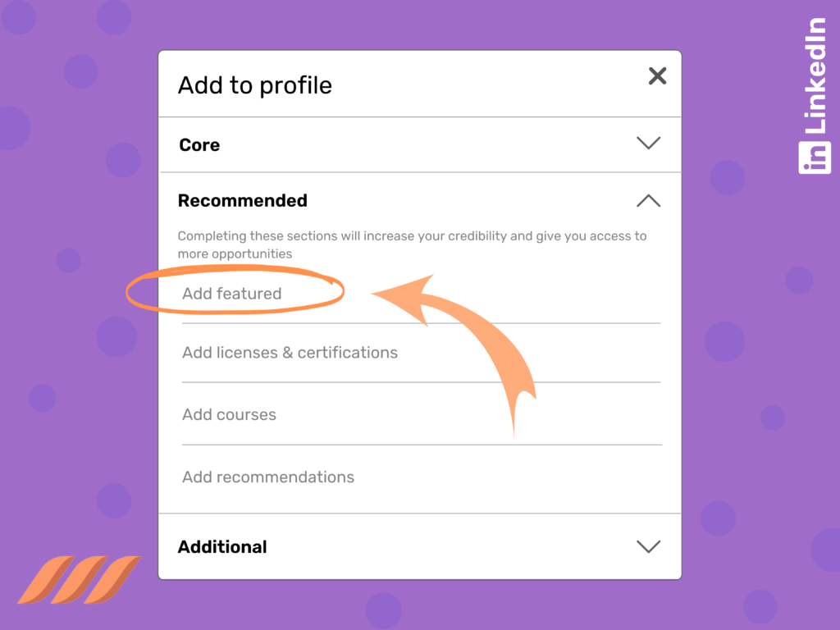Select Add courses
The width and height of the screenshot is (840, 630).
229,414
